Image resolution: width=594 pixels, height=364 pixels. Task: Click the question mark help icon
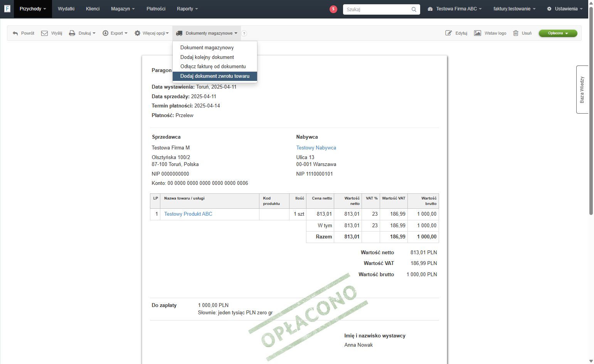coord(244,34)
